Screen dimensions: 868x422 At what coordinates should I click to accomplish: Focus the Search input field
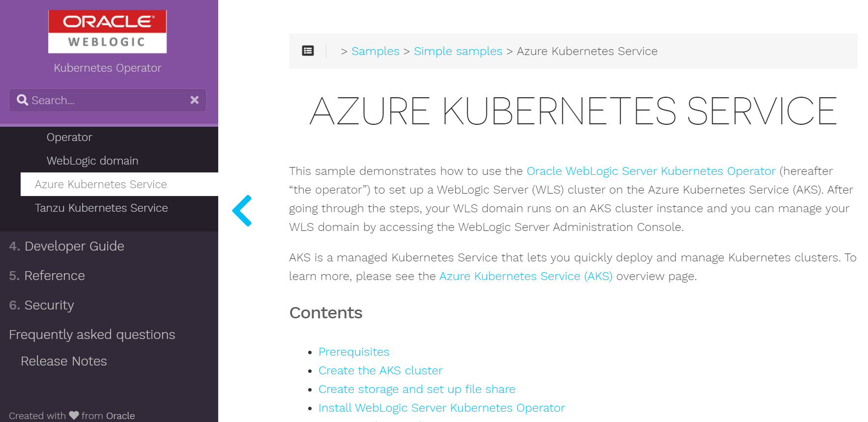click(108, 100)
